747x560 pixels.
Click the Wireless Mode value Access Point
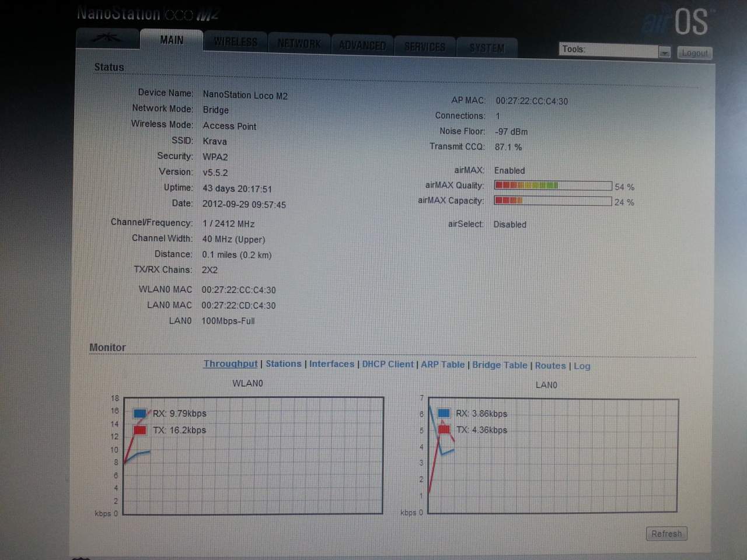pyautogui.click(x=229, y=126)
